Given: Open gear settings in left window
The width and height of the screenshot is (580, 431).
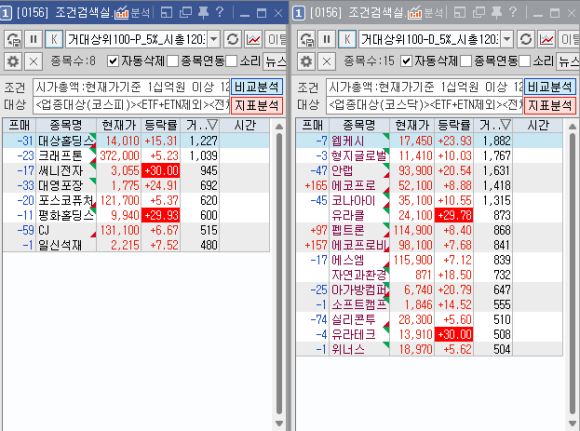Looking at the screenshot, I should [x=13, y=61].
